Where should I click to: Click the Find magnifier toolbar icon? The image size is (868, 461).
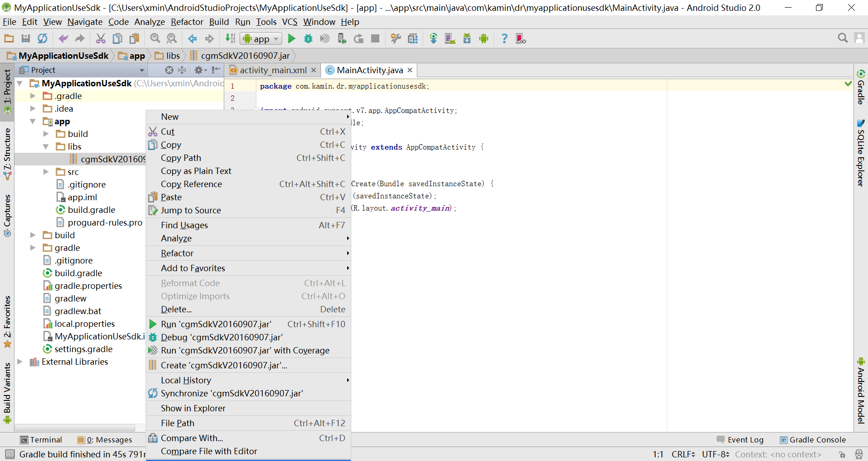click(x=155, y=39)
